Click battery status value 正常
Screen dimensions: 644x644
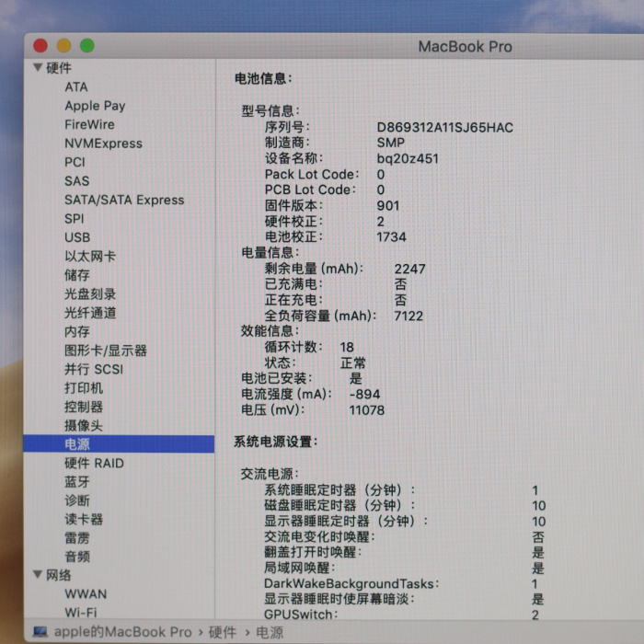click(x=353, y=363)
